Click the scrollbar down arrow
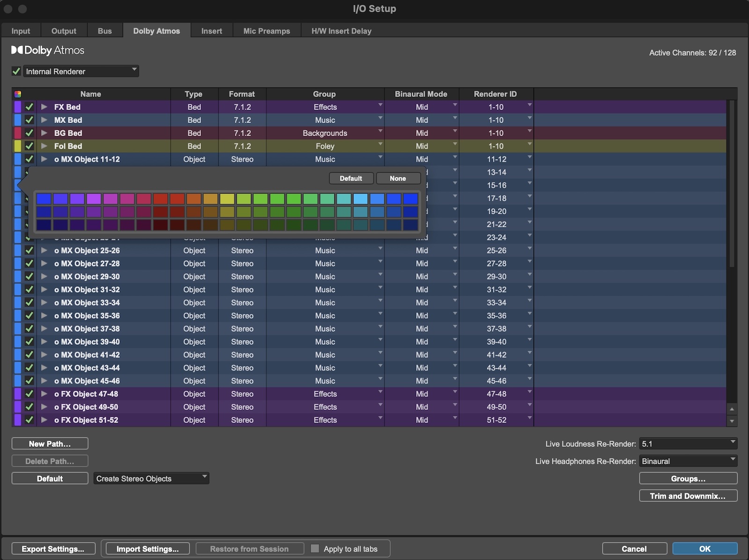749x560 pixels. tap(733, 421)
